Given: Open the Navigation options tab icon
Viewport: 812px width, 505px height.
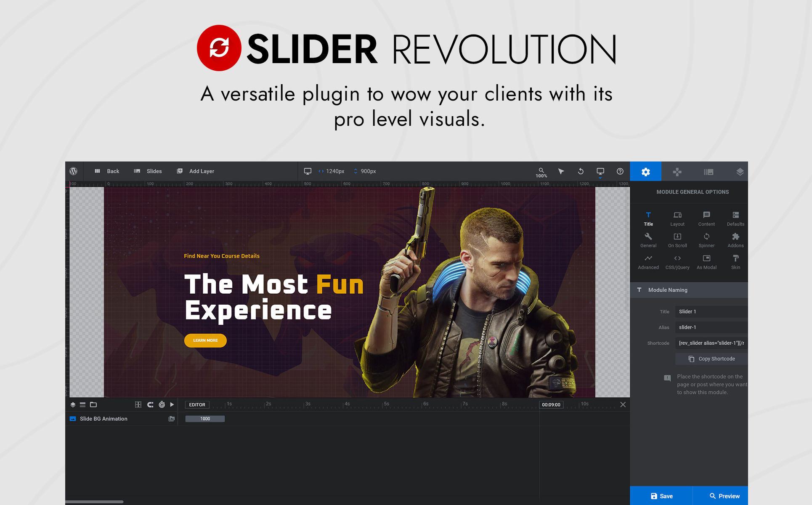Looking at the screenshot, I should tap(677, 172).
